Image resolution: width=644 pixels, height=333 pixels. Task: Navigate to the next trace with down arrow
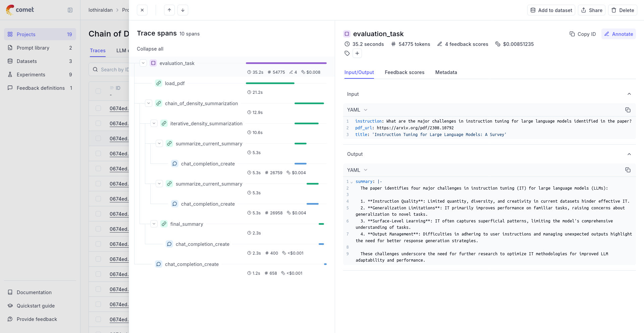click(x=183, y=10)
